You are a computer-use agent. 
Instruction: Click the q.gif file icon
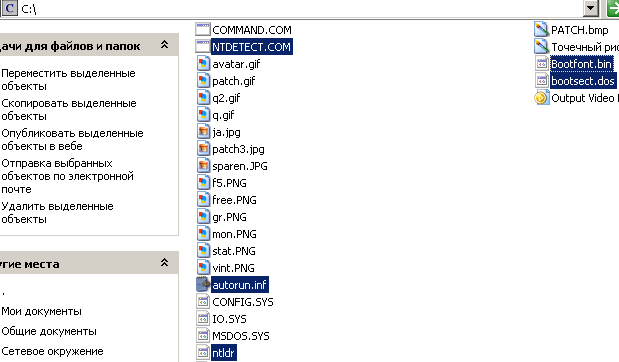(x=203, y=114)
